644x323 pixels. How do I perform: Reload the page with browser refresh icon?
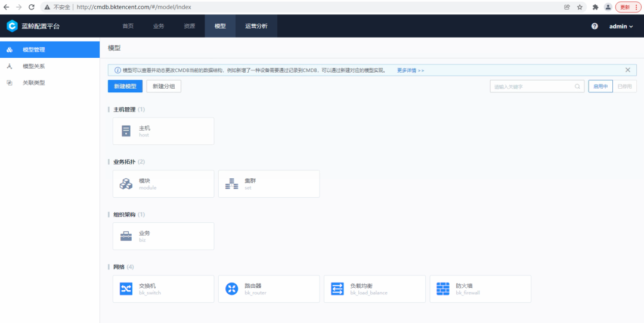[31, 7]
